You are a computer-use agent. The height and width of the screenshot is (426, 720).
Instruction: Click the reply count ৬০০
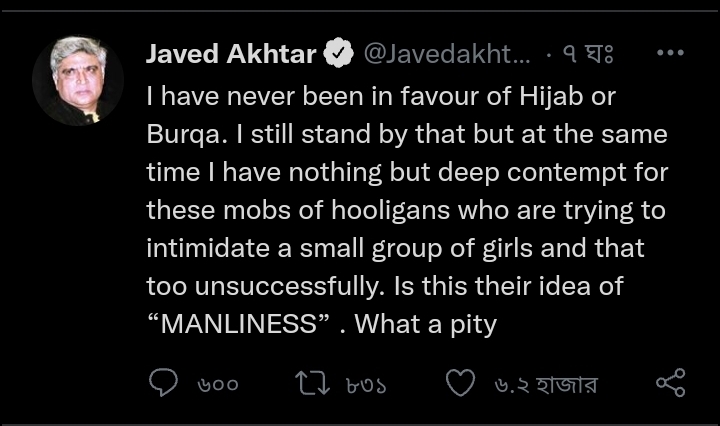point(216,384)
